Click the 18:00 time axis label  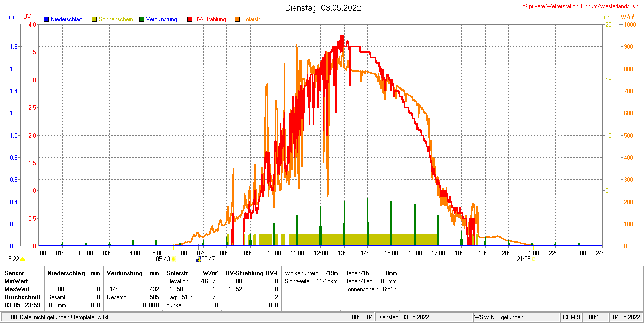pyautogui.click(x=461, y=253)
